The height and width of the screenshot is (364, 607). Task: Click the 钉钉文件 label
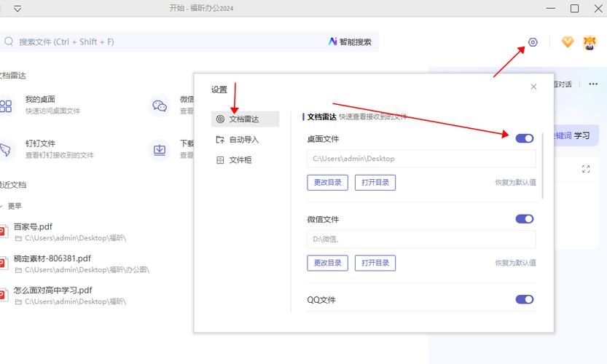pyautogui.click(x=40, y=143)
